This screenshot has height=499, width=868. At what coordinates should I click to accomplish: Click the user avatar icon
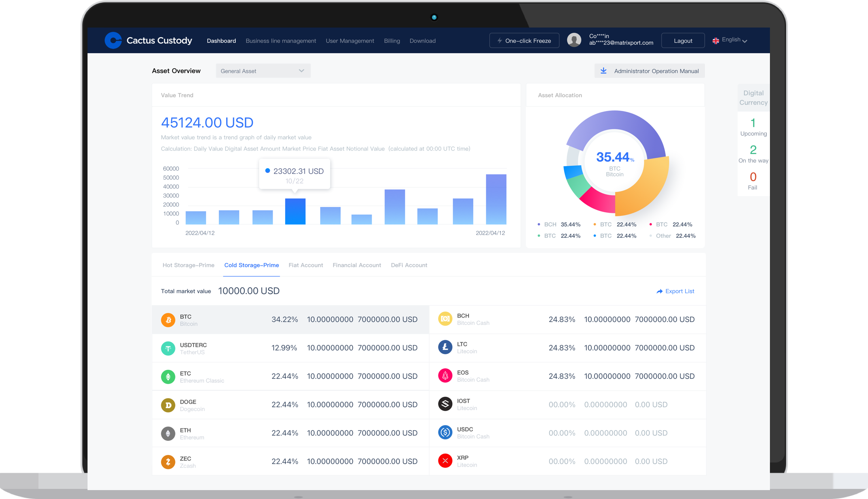click(x=574, y=40)
